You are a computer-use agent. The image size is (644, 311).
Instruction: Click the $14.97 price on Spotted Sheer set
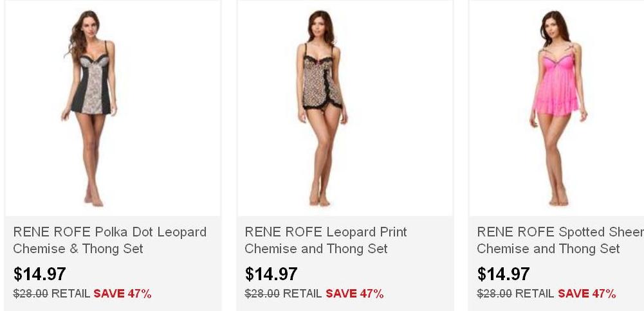pos(504,274)
